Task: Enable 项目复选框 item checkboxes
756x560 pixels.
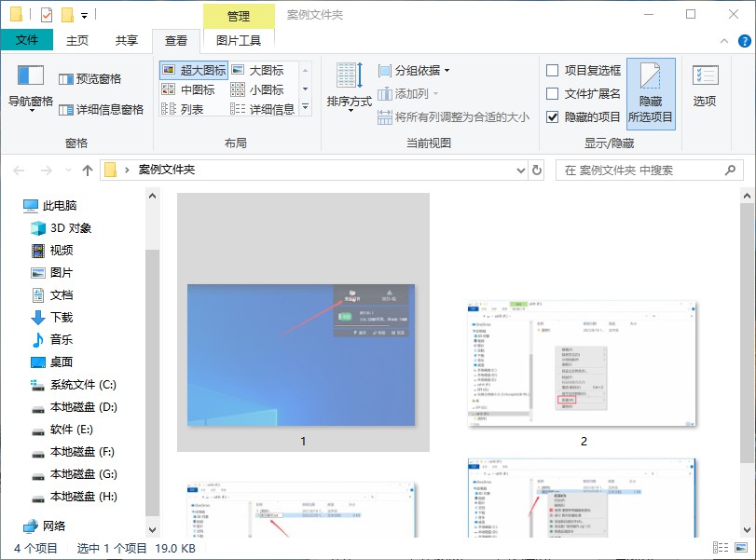Action: tap(551, 70)
